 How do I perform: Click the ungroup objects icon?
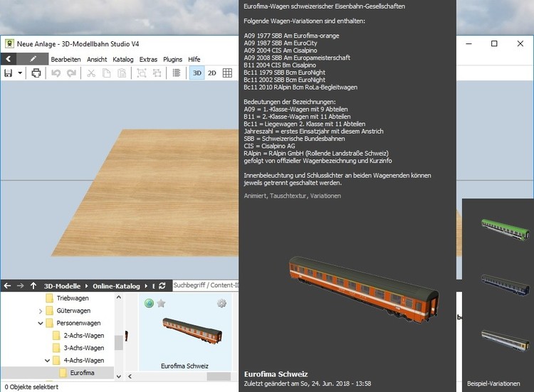[157, 73]
